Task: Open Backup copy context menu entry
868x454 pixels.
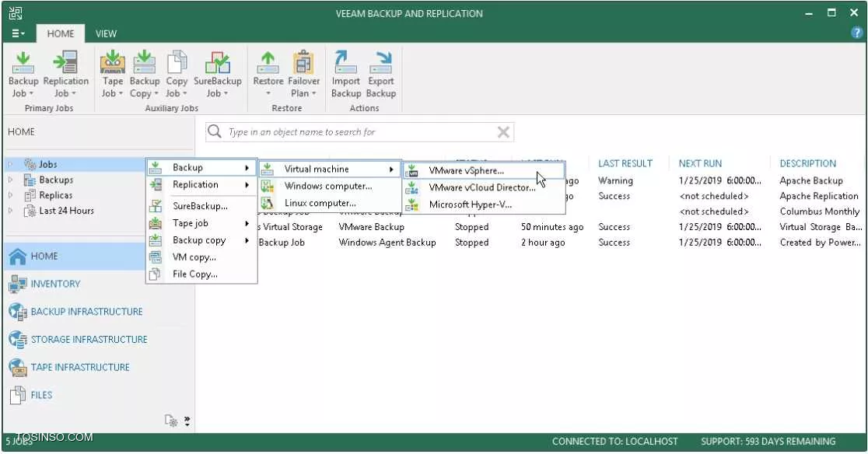Action: coord(201,240)
